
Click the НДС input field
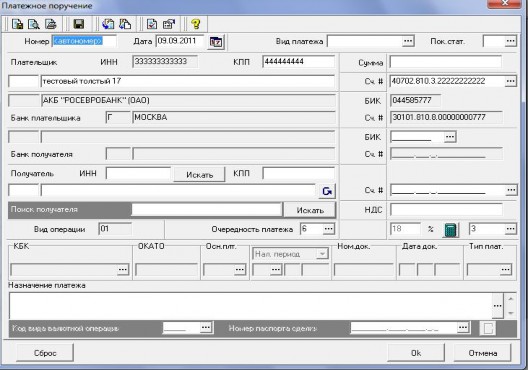tap(446, 209)
